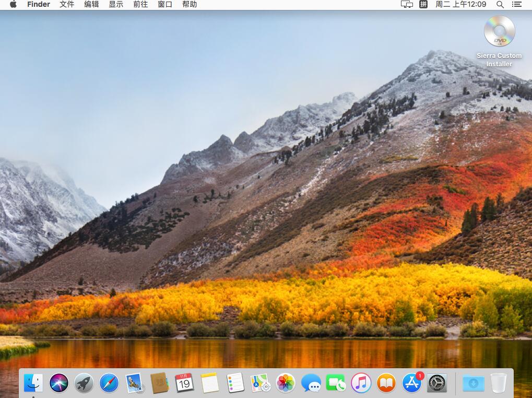Open Downloads folder in Dock
The height and width of the screenshot is (398, 532).
point(474,383)
